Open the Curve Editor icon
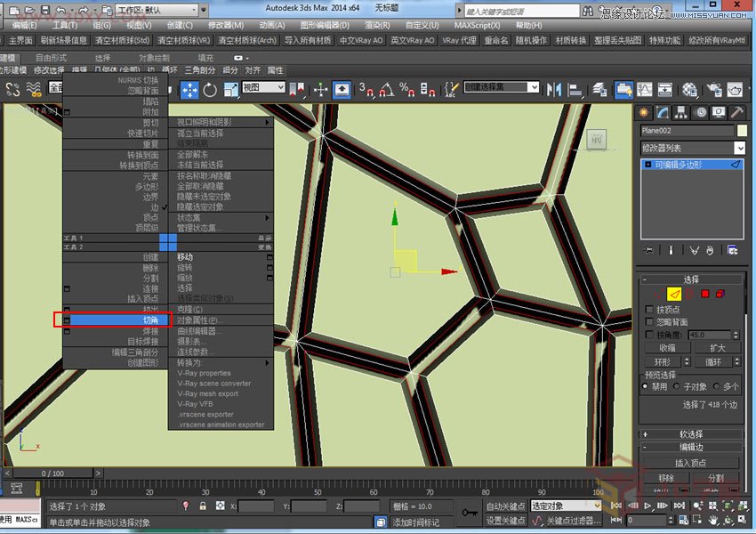The image size is (756, 534). [x=645, y=90]
